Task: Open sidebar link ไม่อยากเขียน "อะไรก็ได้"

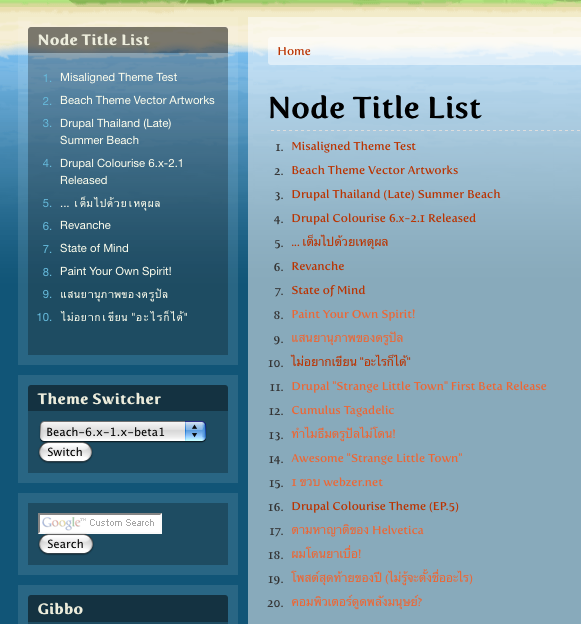Action: click(123, 317)
